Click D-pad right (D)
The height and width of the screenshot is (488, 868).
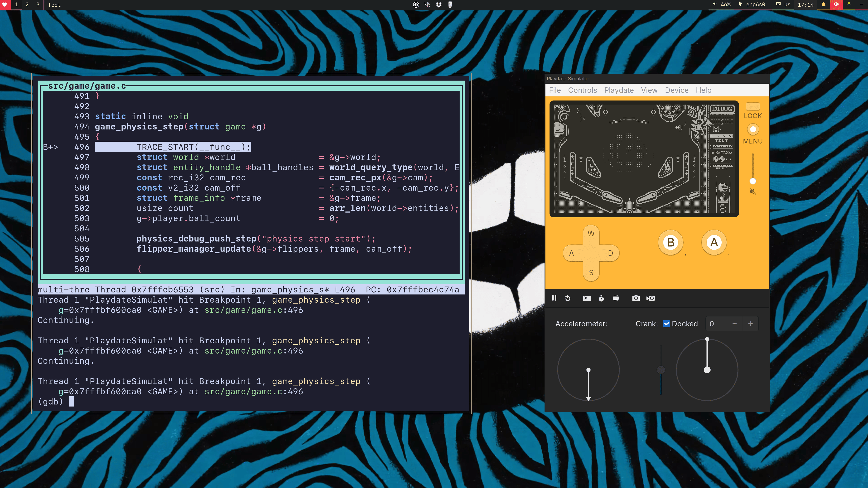point(610,253)
